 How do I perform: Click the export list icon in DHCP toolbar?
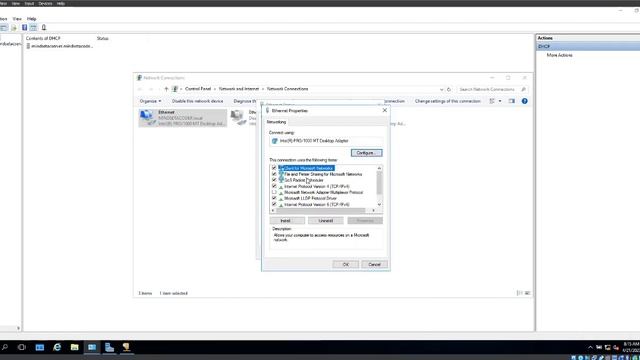[x=13, y=27]
